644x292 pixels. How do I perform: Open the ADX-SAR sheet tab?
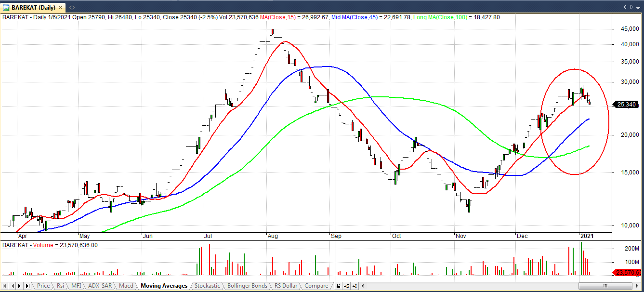pos(99,286)
